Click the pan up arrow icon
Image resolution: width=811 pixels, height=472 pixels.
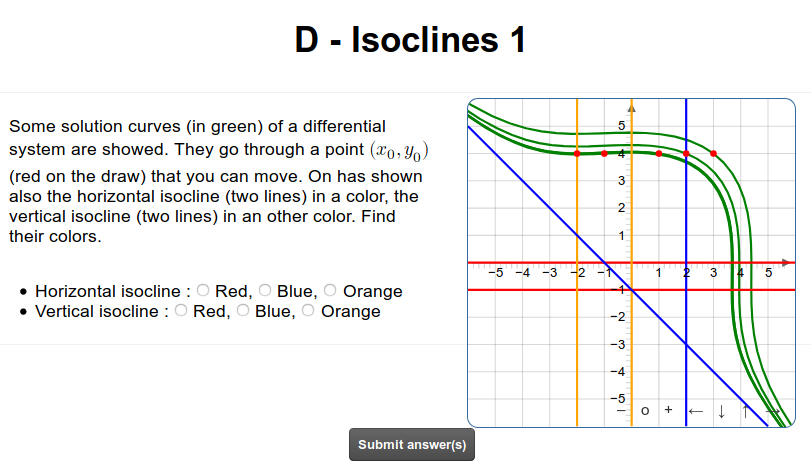pos(745,411)
